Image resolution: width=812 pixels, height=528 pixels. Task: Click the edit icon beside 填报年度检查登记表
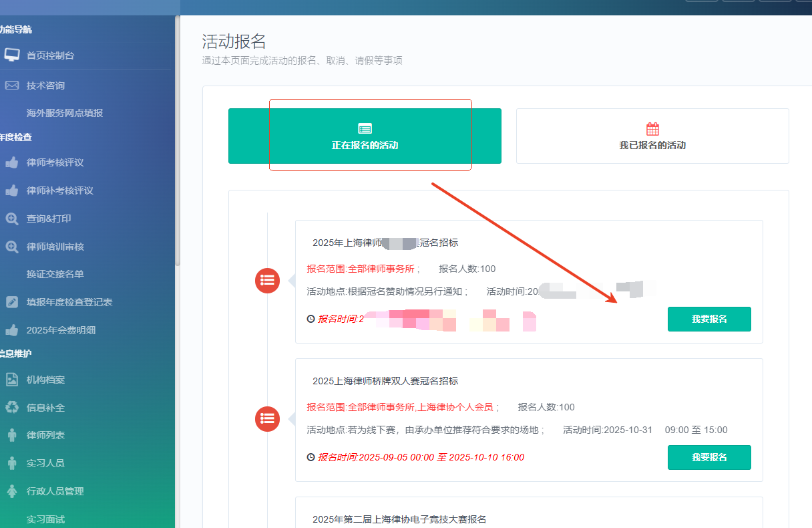coord(12,302)
